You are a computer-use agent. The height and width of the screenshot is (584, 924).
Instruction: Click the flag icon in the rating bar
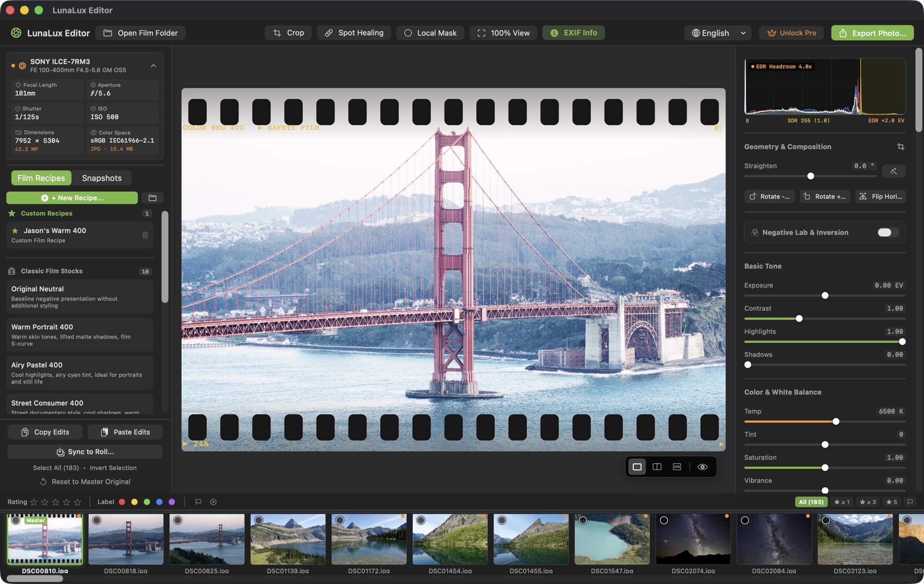tap(199, 502)
